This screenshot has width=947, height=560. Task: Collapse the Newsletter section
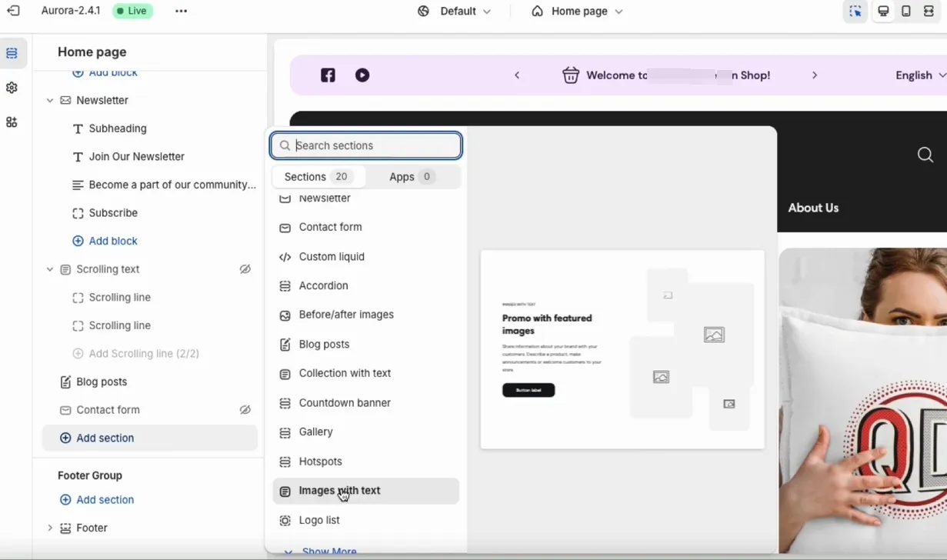click(x=50, y=101)
